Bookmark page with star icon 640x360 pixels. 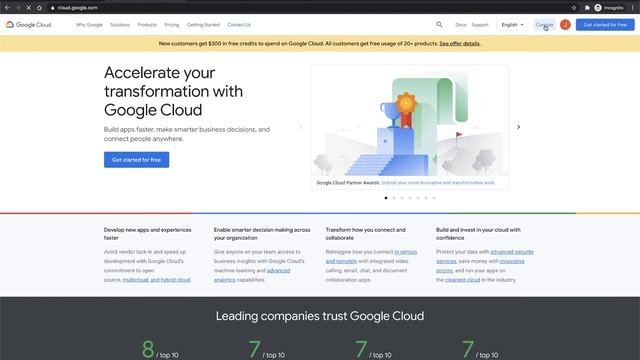tap(574, 7)
